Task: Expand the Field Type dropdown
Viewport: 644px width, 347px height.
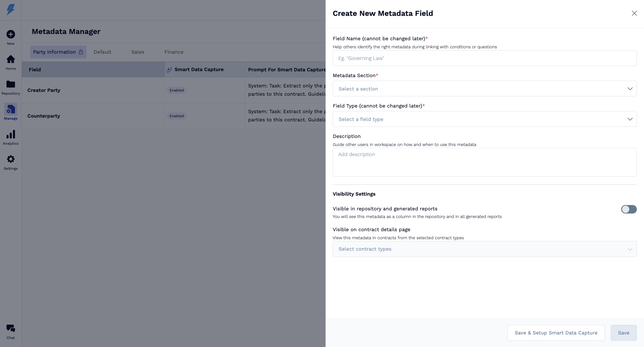Action: [x=484, y=119]
